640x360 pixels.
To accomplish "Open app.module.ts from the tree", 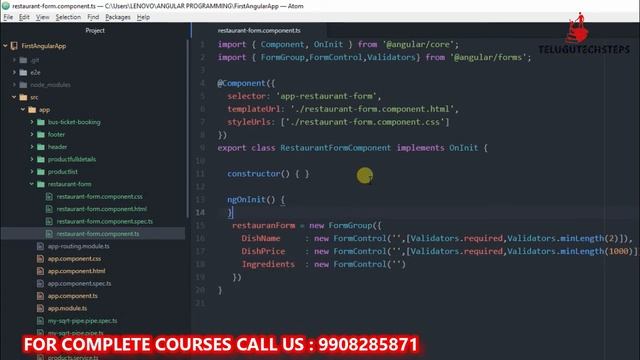I will 67,308.
